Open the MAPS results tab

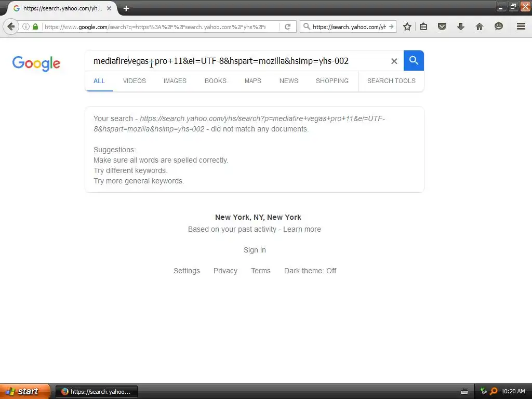point(253,81)
